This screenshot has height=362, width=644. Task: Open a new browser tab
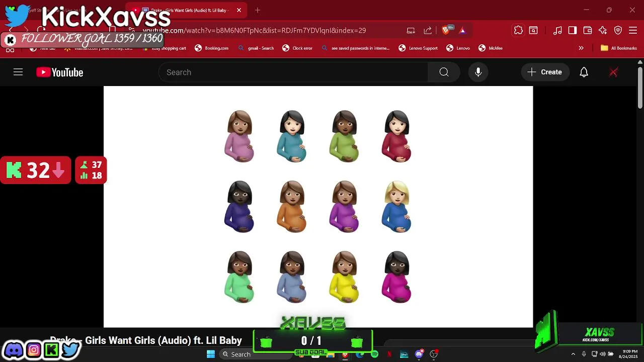(258, 10)
